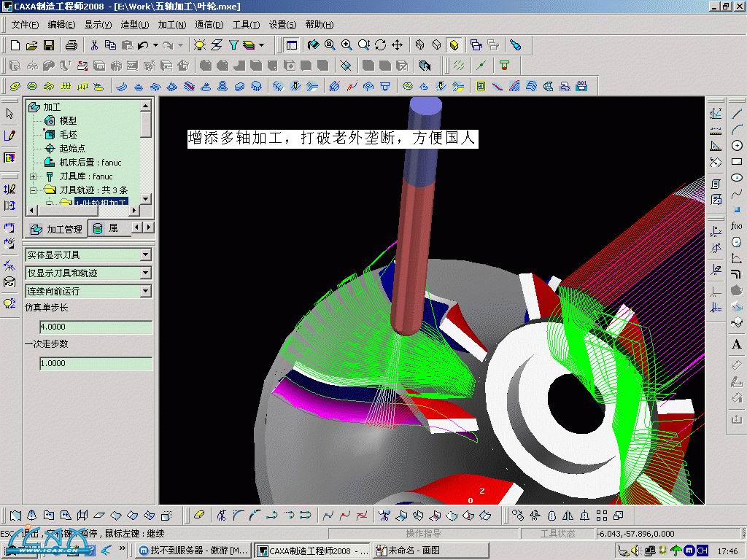Click the 一次走步数 input field showing 1.0000

point(96,363)
